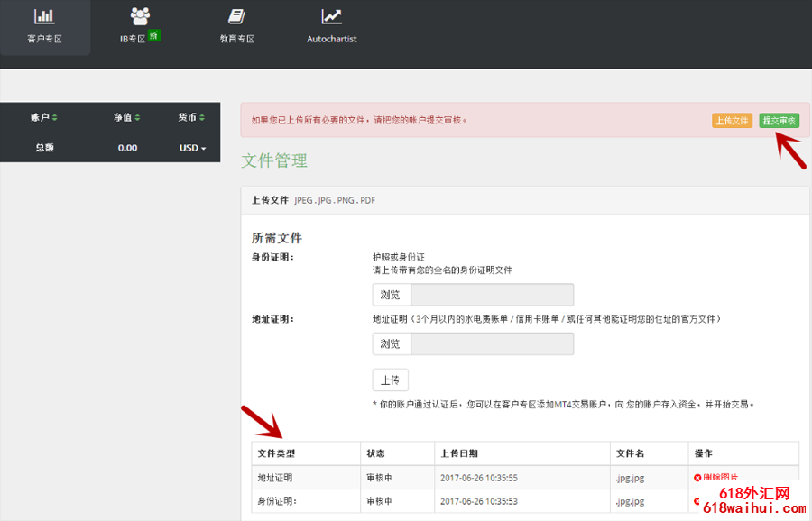
Task: Open the IB专区 group icon
Action: point(140,16)
